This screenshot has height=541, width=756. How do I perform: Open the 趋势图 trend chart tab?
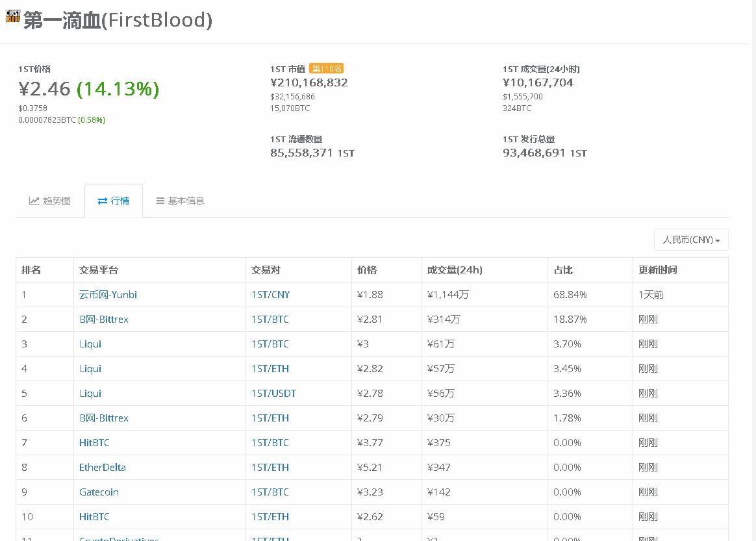(50, 201)
